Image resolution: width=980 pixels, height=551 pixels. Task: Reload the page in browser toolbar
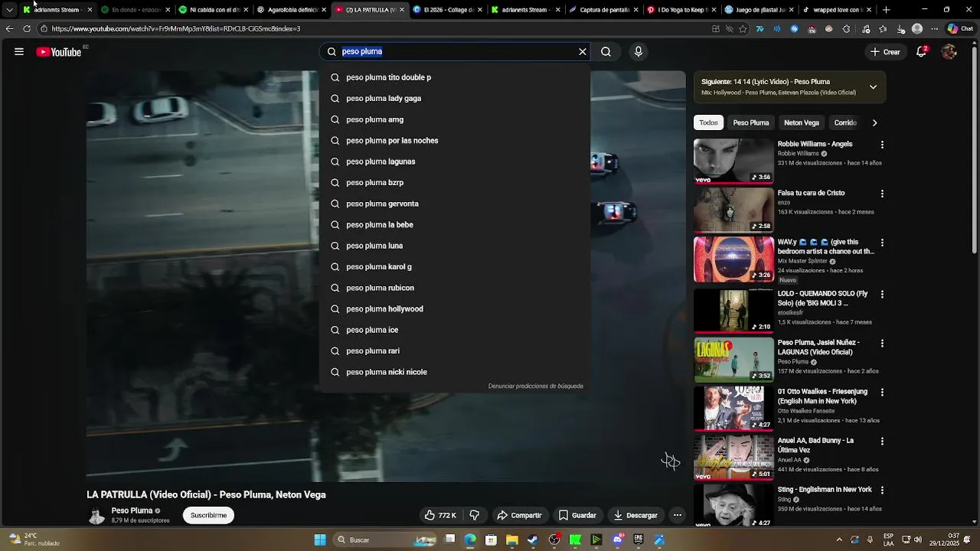[x=27, y=29]
